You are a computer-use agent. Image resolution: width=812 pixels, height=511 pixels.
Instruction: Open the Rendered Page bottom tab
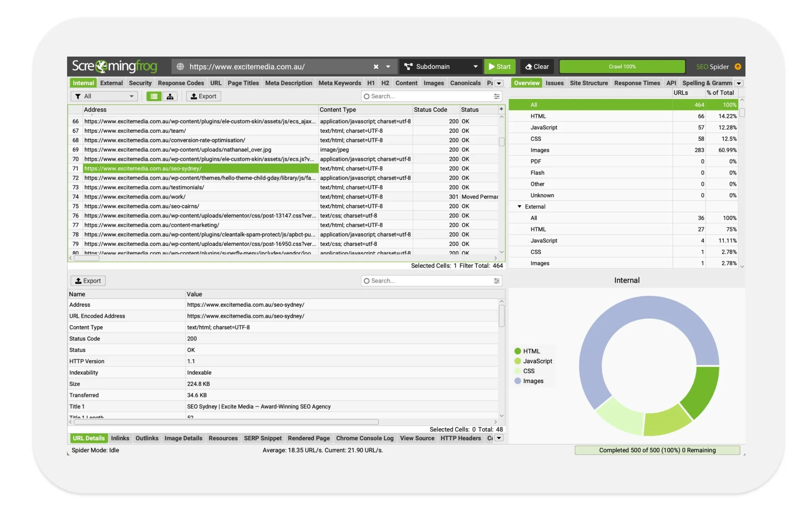pos(308,438)
